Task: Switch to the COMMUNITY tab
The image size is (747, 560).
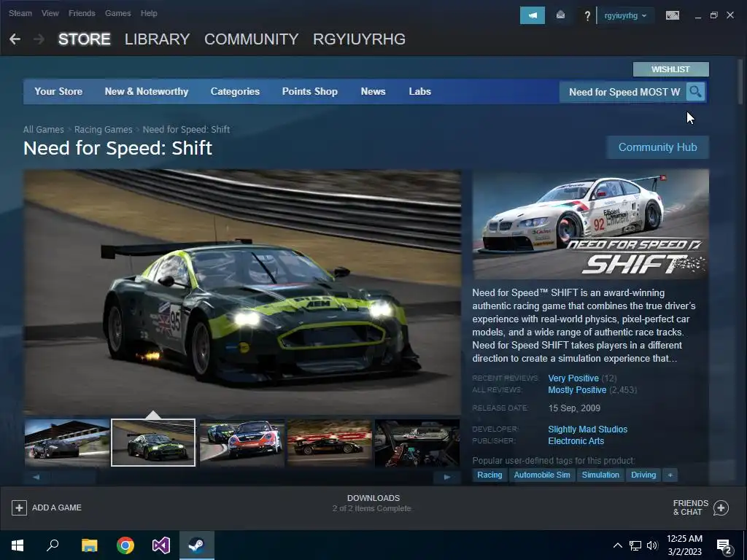Action: click(251, 39)
